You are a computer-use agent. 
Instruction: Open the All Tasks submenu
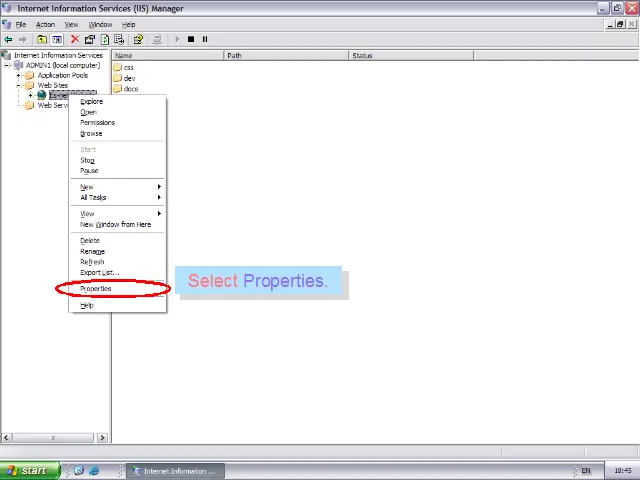pyautogui.click(x=118, y=197)
